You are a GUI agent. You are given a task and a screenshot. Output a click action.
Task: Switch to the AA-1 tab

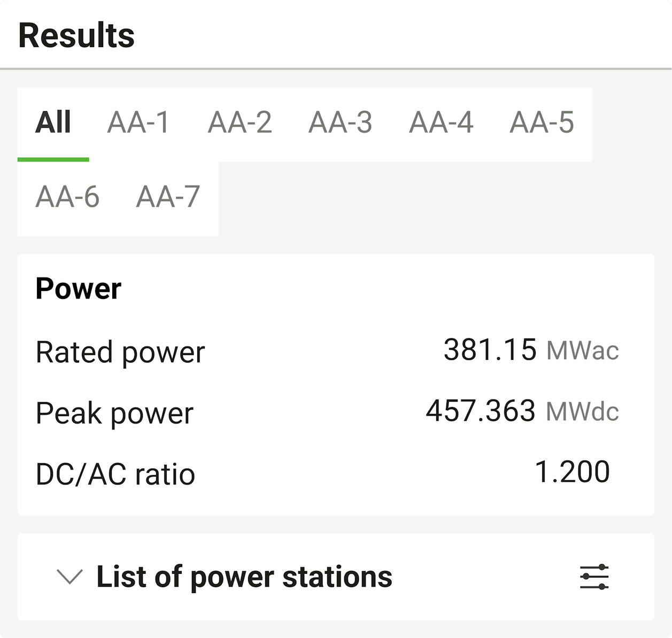coord(138,122)
